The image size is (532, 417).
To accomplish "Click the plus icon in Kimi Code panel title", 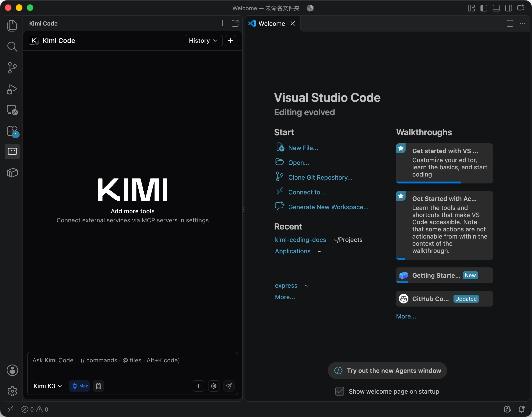I will 222,23.
